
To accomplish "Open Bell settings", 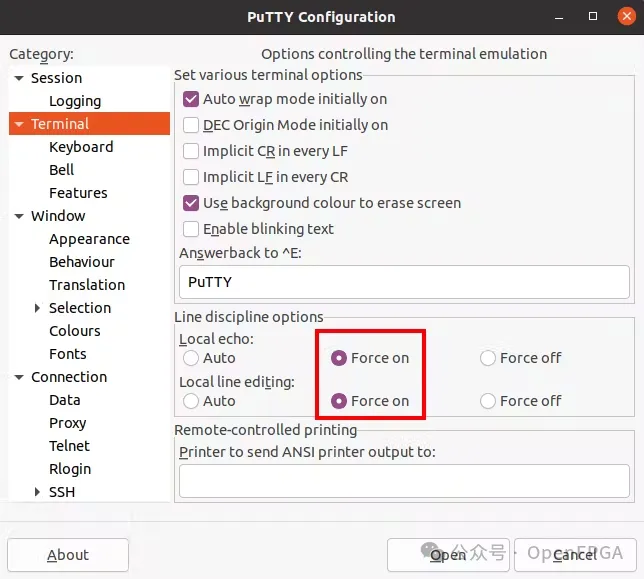I will (x=62, y=170).
